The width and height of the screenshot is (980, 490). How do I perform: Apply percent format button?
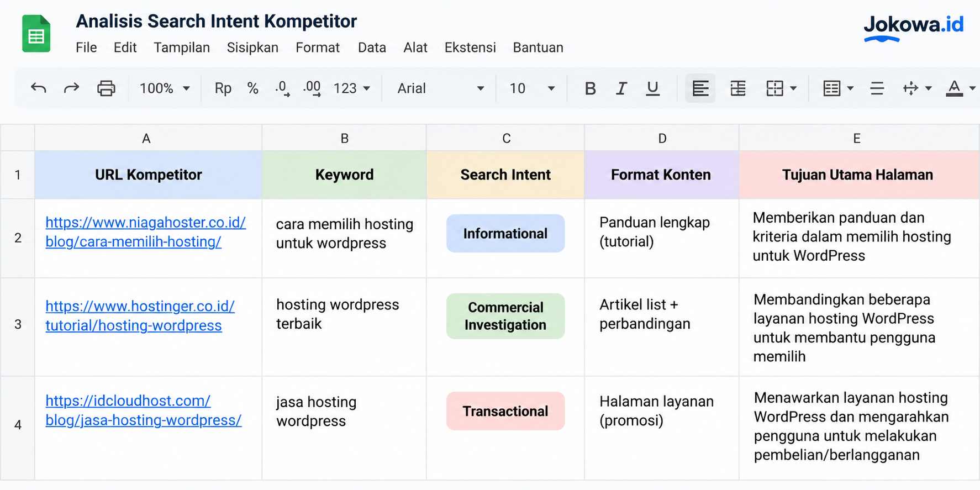tap(253, 88)
